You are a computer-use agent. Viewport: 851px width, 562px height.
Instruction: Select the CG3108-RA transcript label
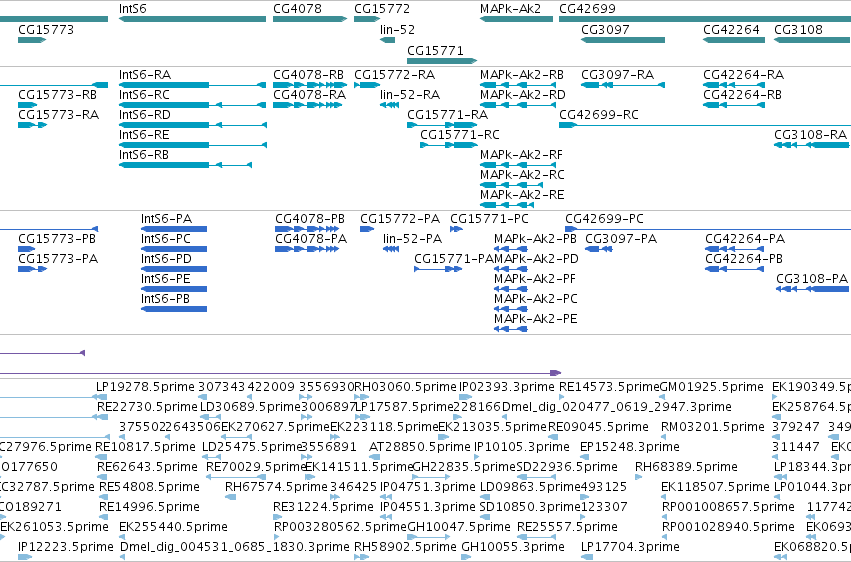810,135
